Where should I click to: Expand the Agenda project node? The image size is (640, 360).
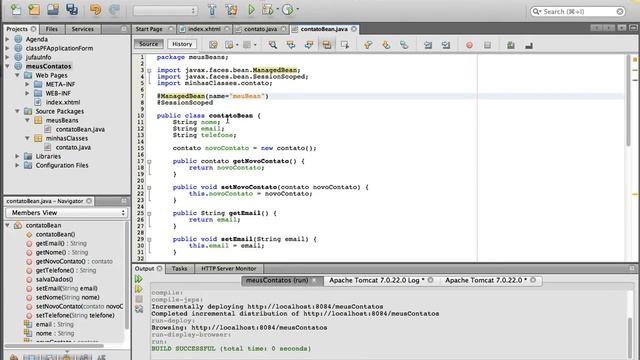click(7, 39)
